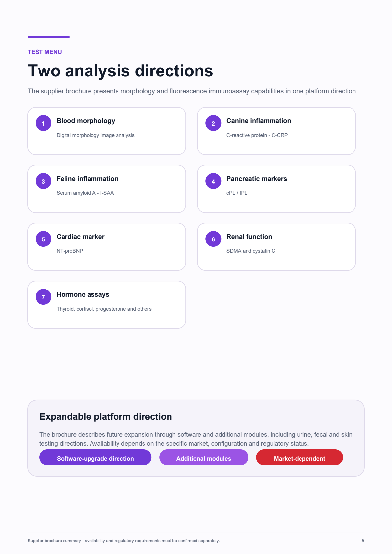The image size is (392, 554).
Task: Click the number 4 circle badge
Action: pos(213,181)
